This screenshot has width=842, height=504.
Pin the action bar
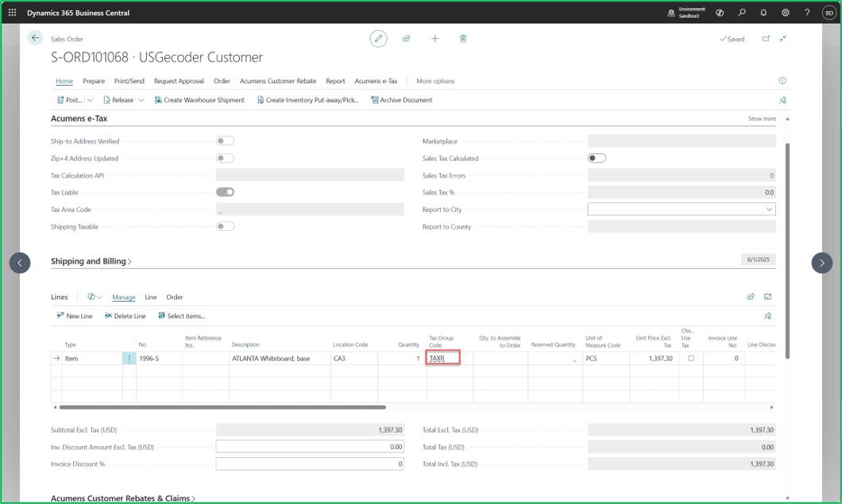click(782, 100)
